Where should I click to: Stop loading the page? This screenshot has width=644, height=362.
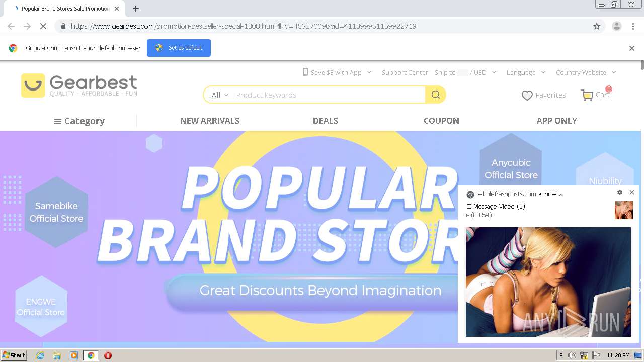pos(43,26)
